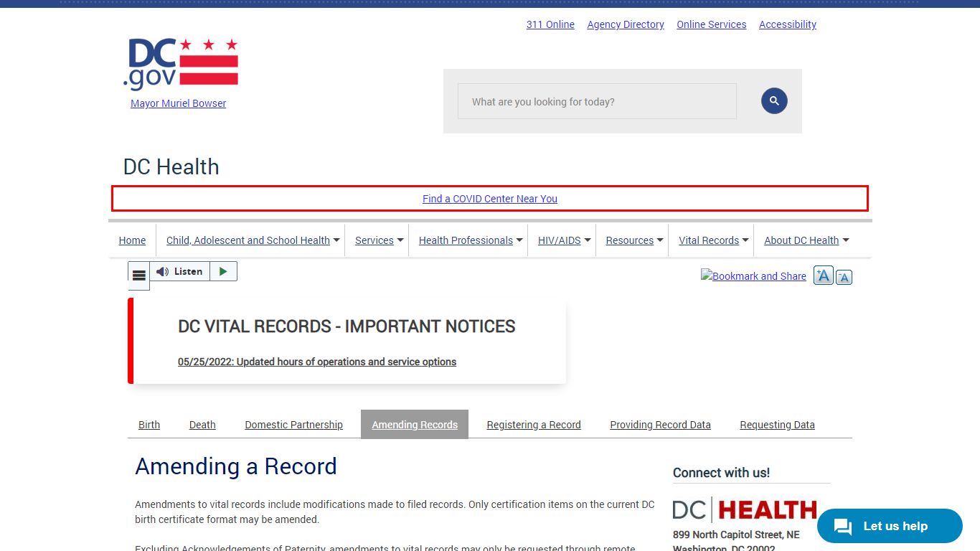Open the Vital Records menu link
Viewport: 980px width, 551px height.
[709, 240]
